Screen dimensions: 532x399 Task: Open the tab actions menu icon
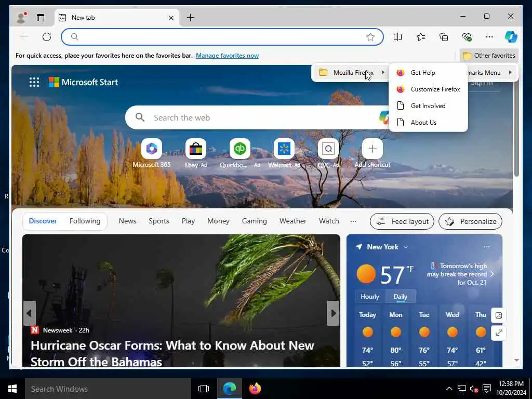pyautogui.click(x=41, y=18)
